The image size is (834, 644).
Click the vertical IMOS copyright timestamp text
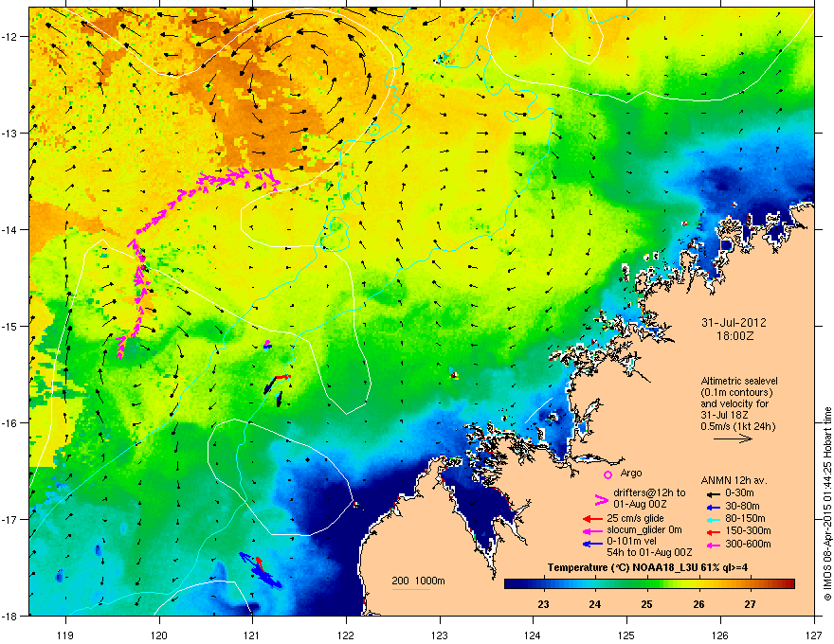[827, 504]
